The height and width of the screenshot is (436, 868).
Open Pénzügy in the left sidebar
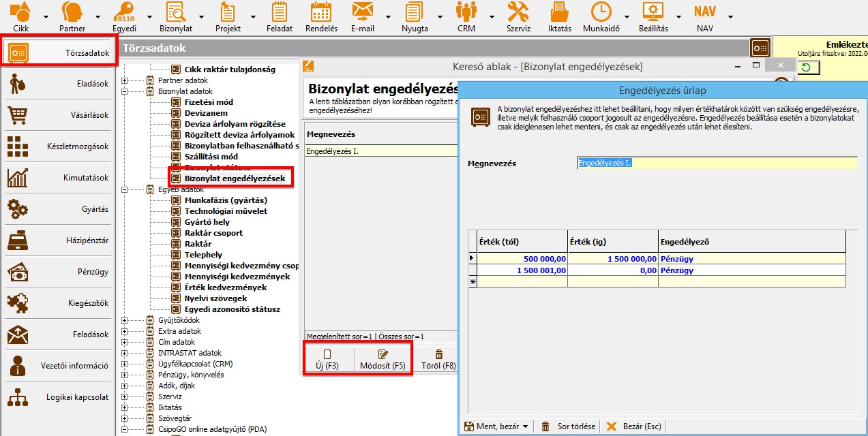point(59,272)
